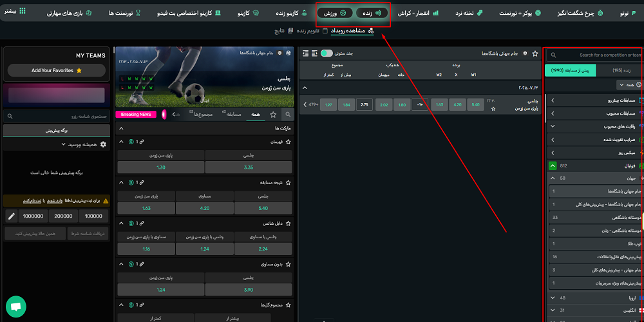644x322 pixels.
Task: Go to کازینو زنده menu item
Action: click(292, 13)
